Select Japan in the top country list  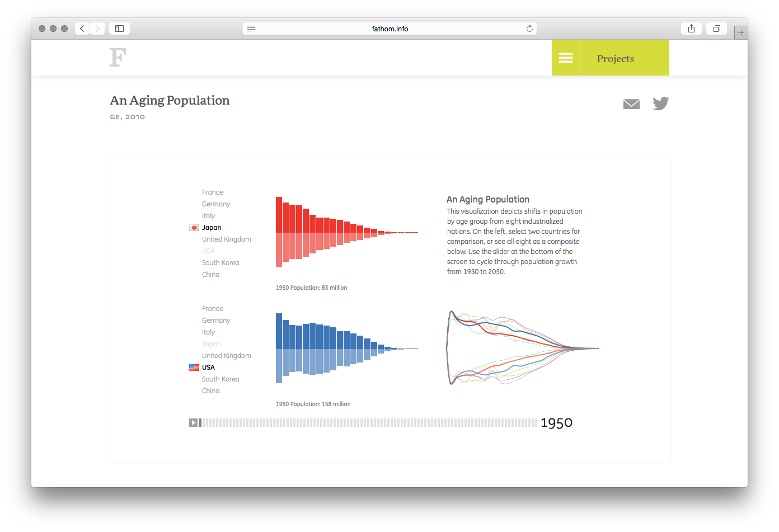point(212,227)
